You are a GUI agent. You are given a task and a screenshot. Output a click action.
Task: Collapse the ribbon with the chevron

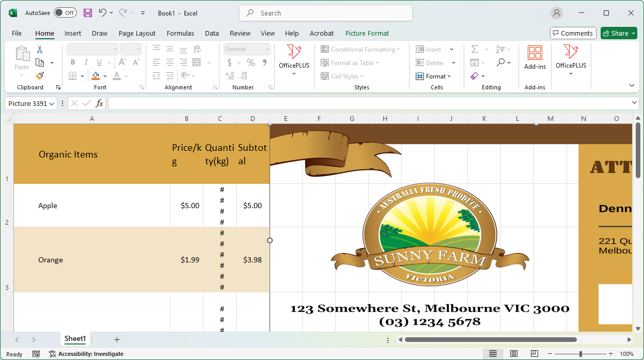[x=632, y=85]
